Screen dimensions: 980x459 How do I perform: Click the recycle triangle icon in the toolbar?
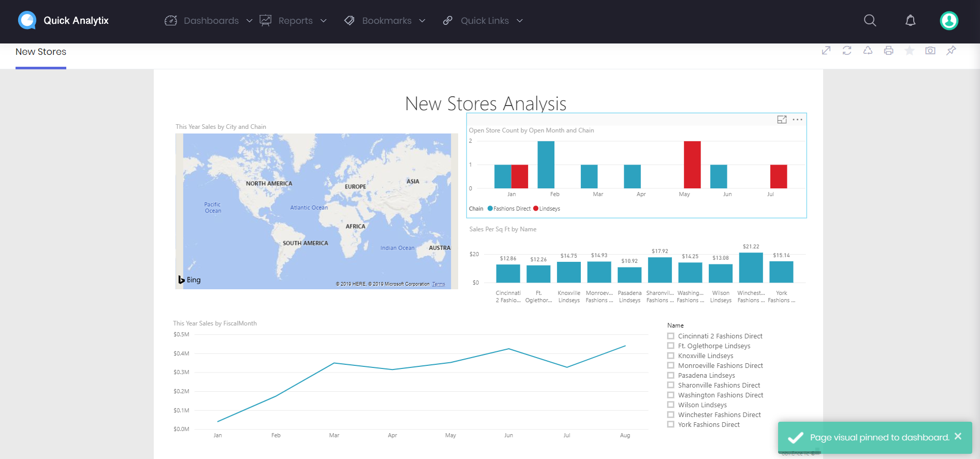point(868,51)
